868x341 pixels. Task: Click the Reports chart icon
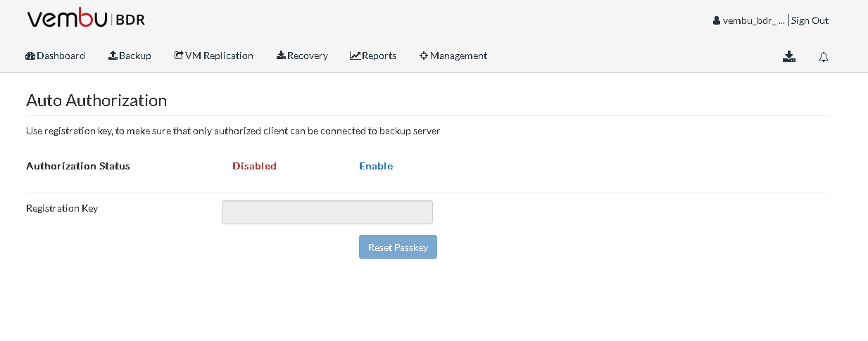(x=355, y=56)
